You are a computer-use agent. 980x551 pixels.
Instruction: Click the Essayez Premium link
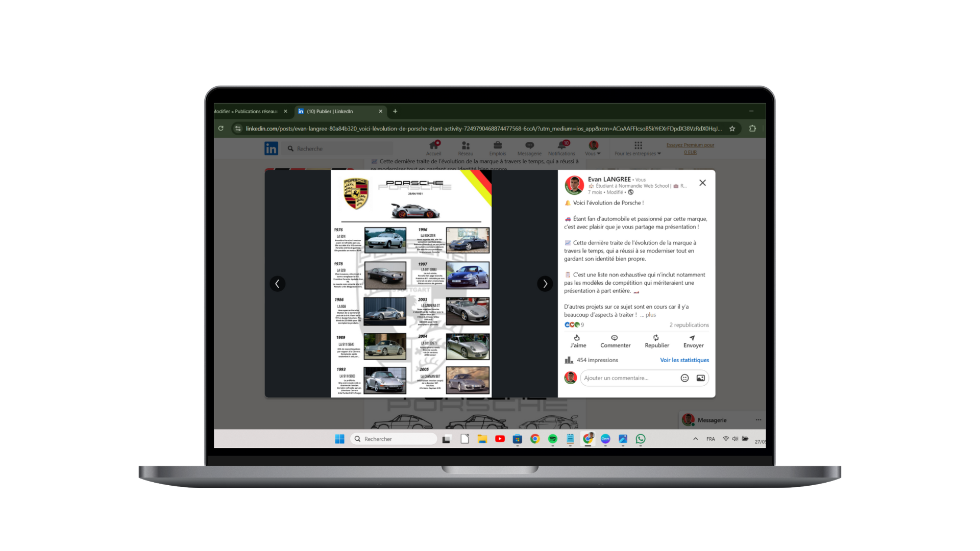click(x=690, y=148)
